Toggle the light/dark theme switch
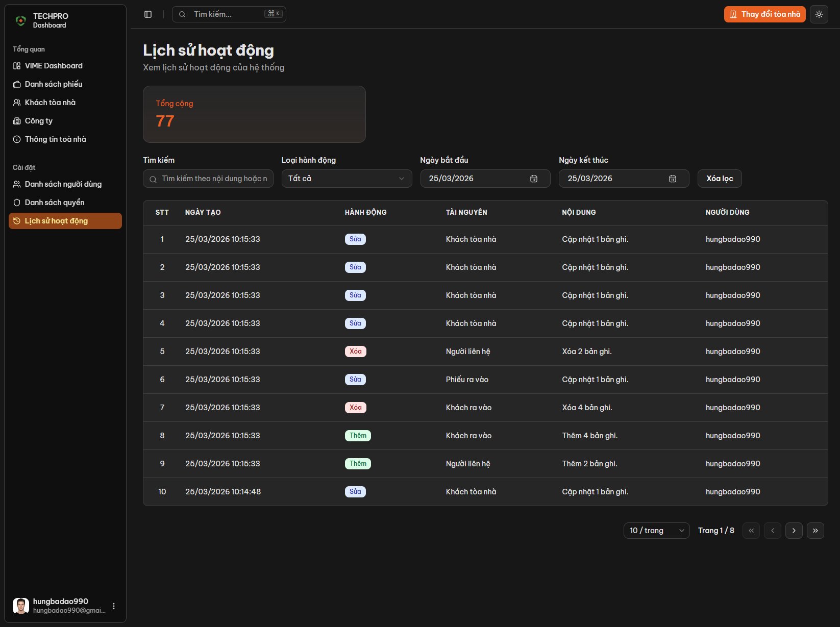Viewport: 840px width, 627px height. click(819, 14)
